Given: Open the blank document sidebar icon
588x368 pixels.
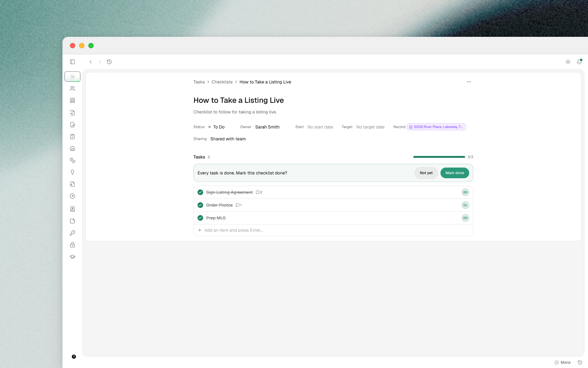Looking at the screenshot, I should tap(72, 221).
